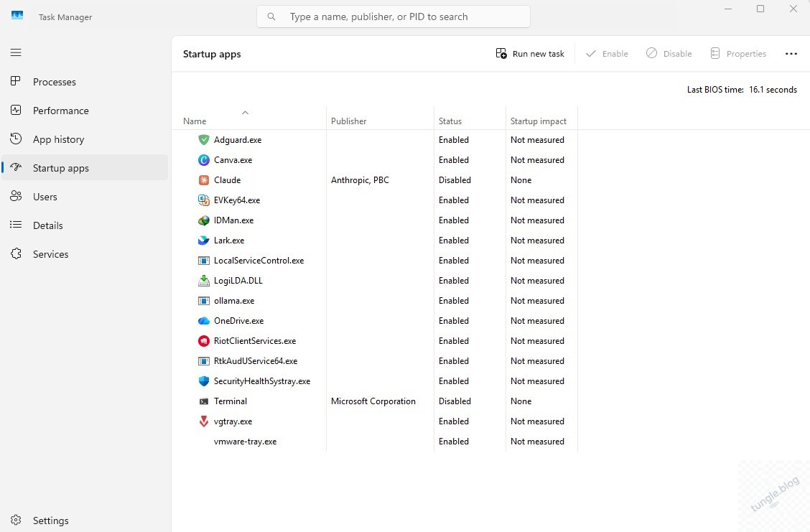Click the IDMan.exe globe icon
This screenshot has width=810, height=532.
pyautogui.click(x=203, y=220)
